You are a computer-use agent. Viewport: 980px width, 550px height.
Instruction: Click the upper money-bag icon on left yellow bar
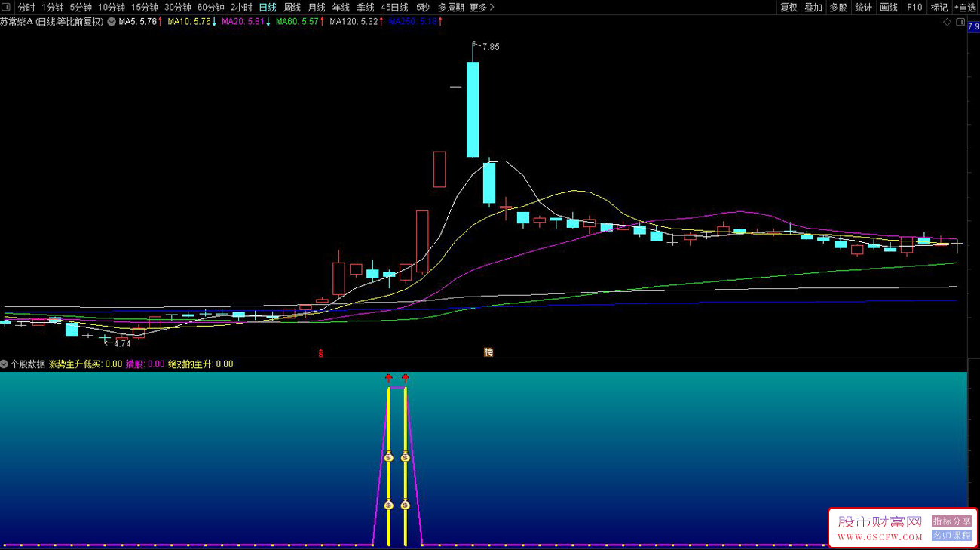click(x=389, y=456)
